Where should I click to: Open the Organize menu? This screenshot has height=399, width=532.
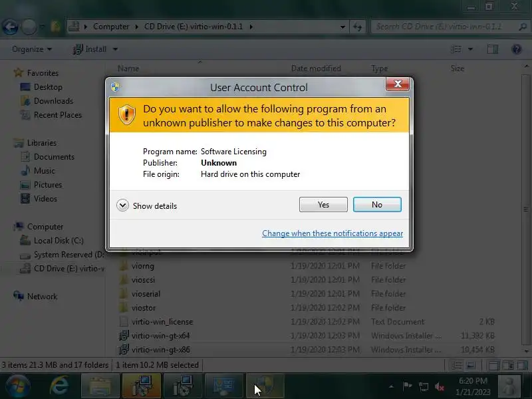[32, 49]
